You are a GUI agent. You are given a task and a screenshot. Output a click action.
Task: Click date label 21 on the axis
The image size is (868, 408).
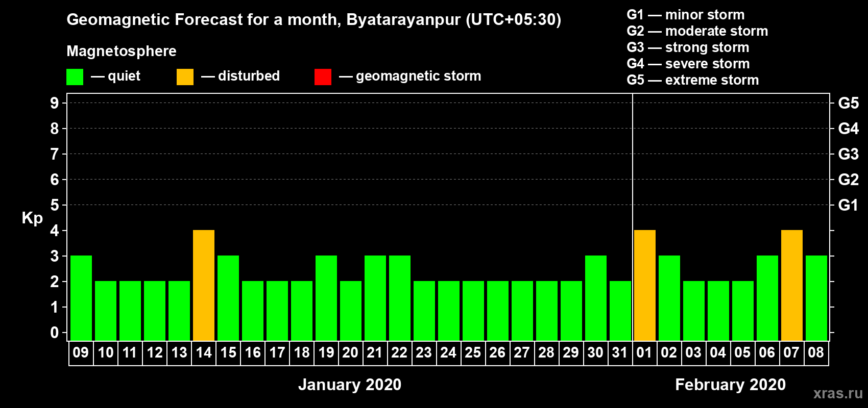(375, 352)
